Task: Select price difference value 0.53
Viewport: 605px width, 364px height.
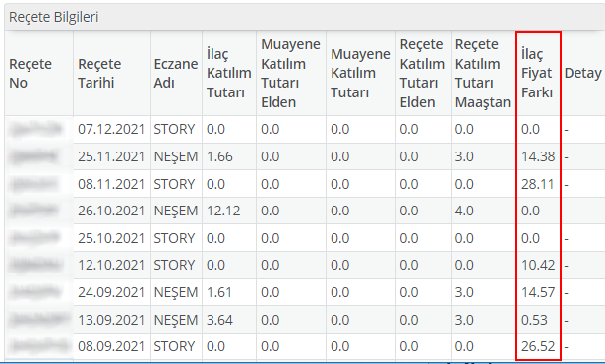Action: (534, 320)
